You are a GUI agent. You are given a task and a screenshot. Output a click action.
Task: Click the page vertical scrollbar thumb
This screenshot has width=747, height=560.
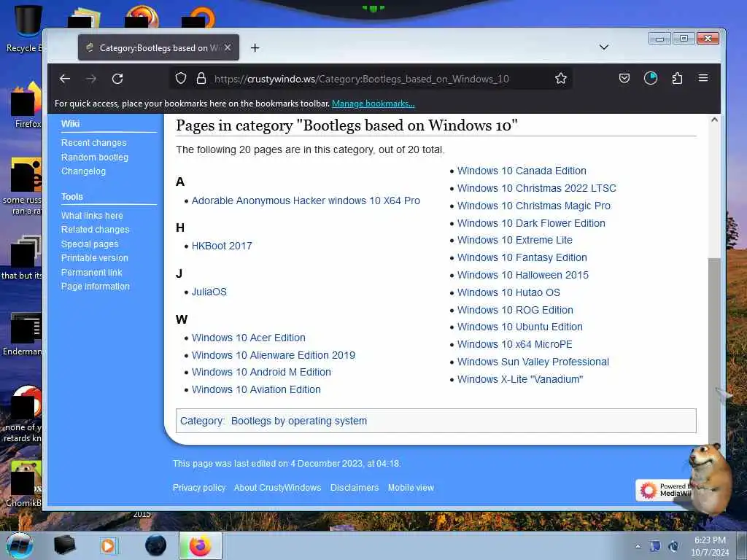(714, 350)
